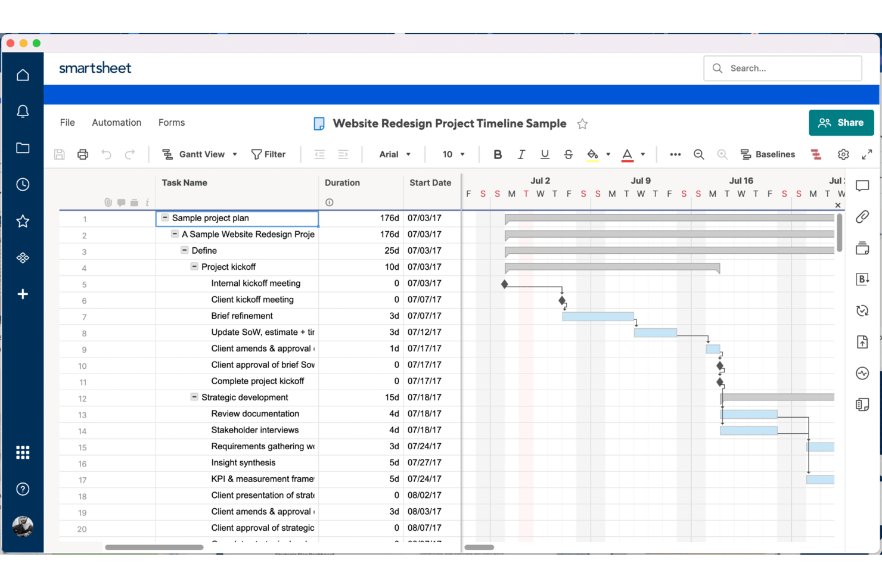Toggle Bold formatting
The width and height of the screenshot is (882, 588).
498,154
